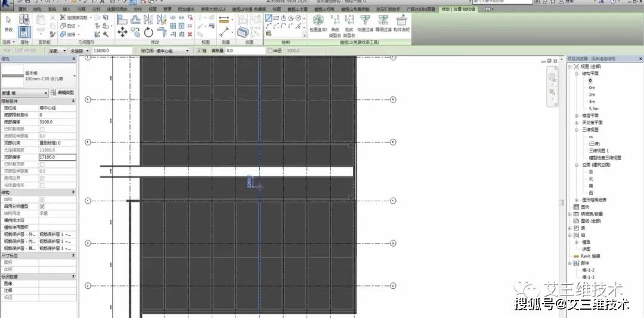The height and width of the screenshot is (318, 644).
Task: Open the 注释 ribbon tab
Action: click(81, 9)
